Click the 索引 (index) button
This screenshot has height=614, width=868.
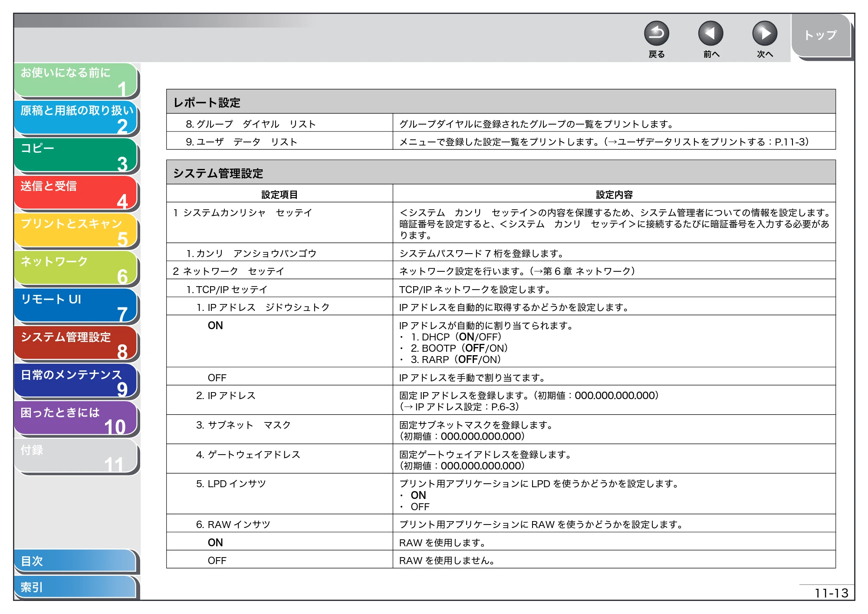tap(75, 588)
